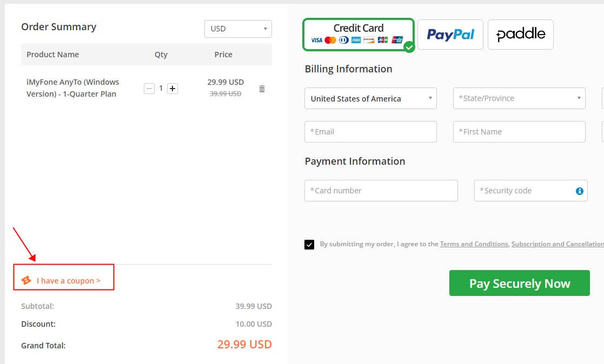This screenshot has width=604, height=364.
Task: Open the I have a coupon link
Action: [68, 281]
